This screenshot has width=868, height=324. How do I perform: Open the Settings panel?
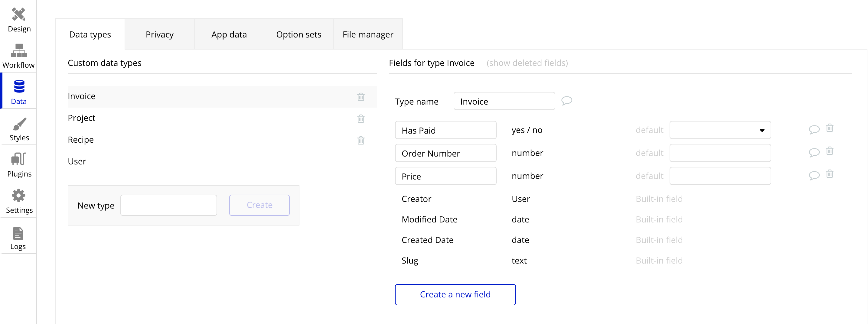tap(18, 200)
